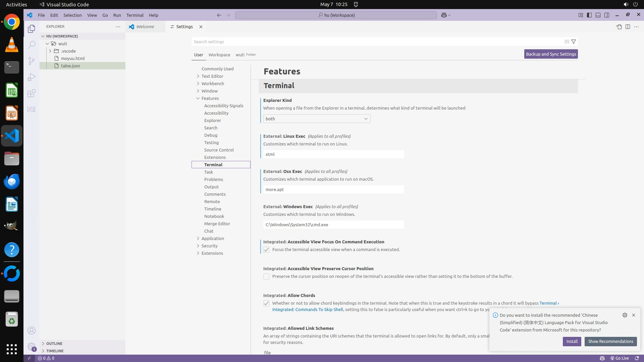This screenshot has width=644, height=362.
Task: Open Settings JSON file icon
Action: click(x=619, y=27)
